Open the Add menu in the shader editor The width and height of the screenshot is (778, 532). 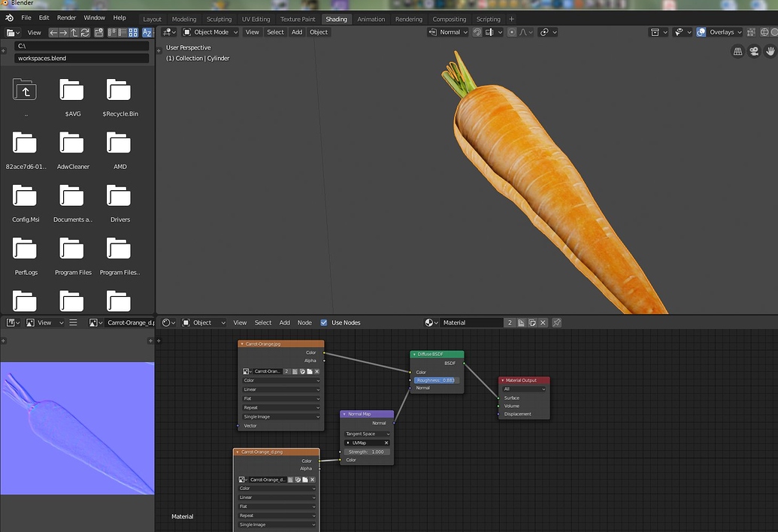[284, 322]
